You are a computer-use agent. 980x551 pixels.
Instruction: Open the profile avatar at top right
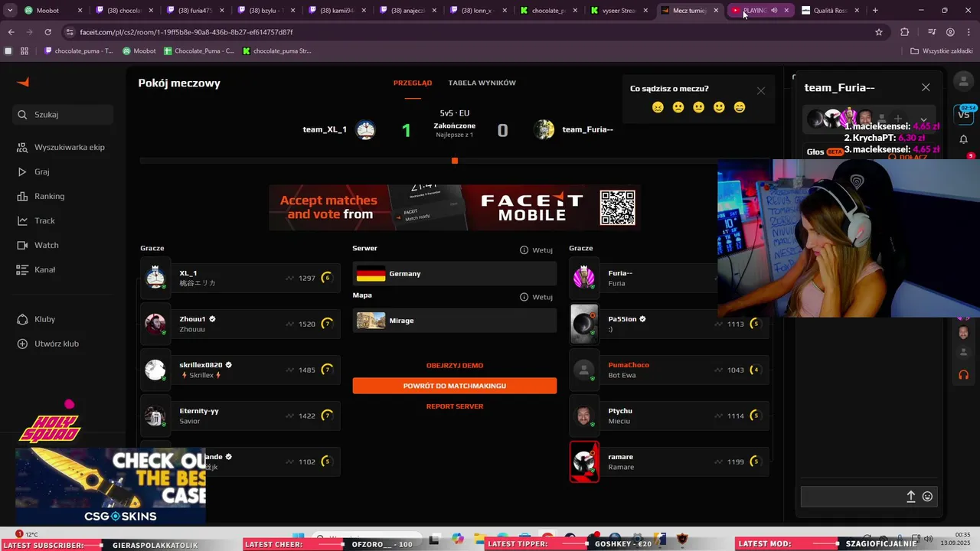(963, 82)
